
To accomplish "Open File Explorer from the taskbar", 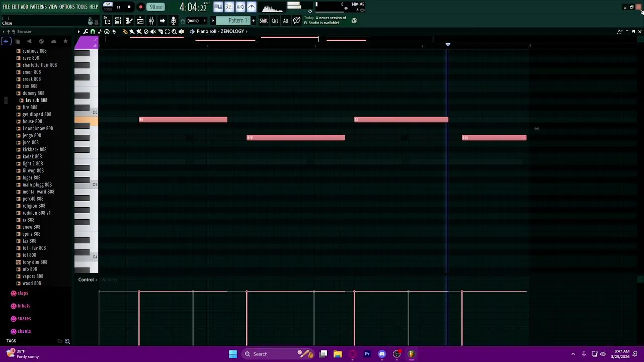I will pyautogui.click(x=338, y=354).
